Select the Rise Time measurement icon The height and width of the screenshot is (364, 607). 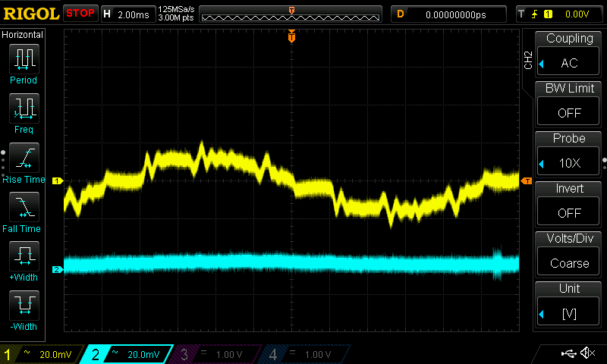(24, 158)
